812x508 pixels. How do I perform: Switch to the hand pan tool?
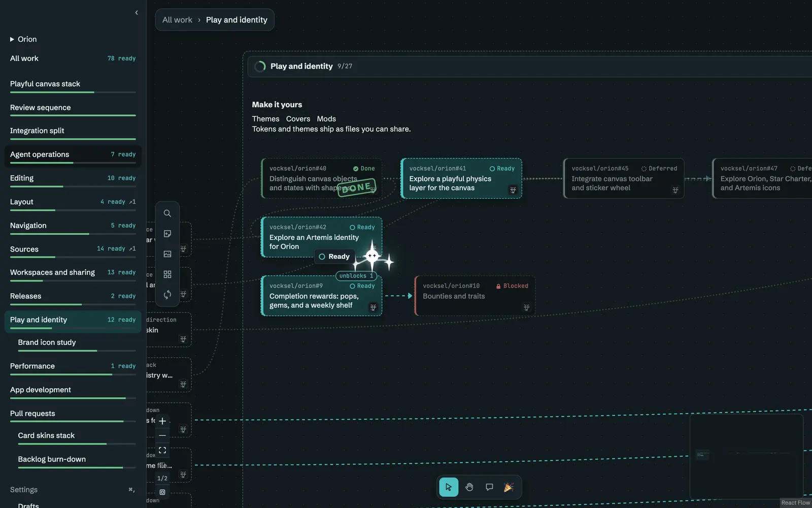click(x=469, y=487)
